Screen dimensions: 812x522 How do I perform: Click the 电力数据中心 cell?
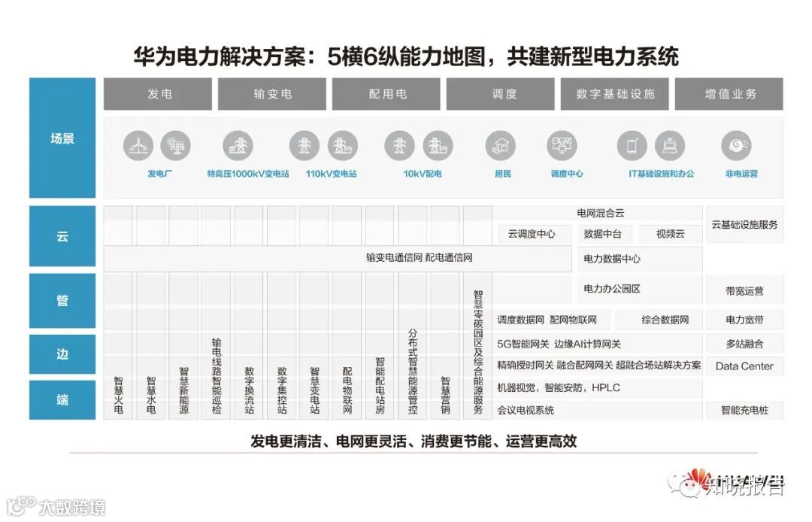point(640,259)
